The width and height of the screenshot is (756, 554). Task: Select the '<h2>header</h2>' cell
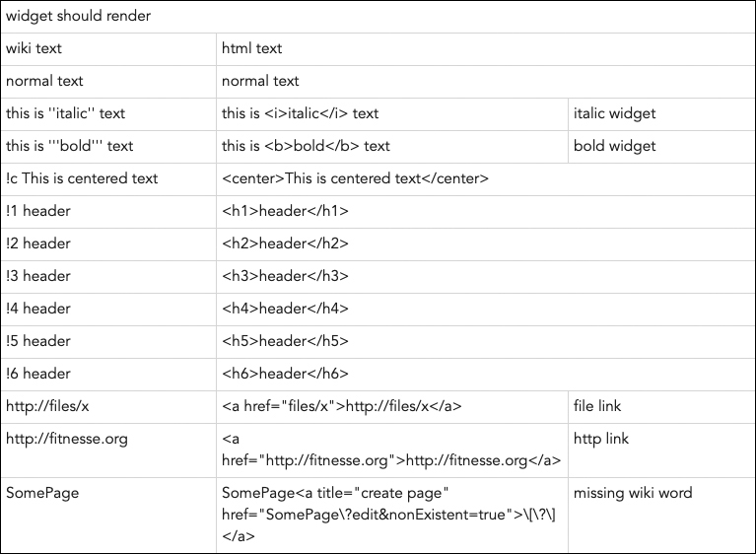(x=285, y=243)
